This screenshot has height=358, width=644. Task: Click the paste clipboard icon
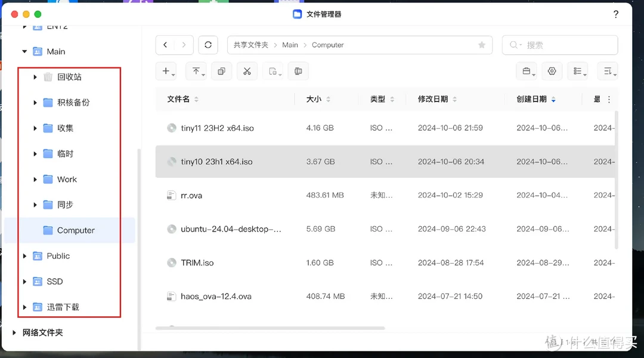coord(274,70)
